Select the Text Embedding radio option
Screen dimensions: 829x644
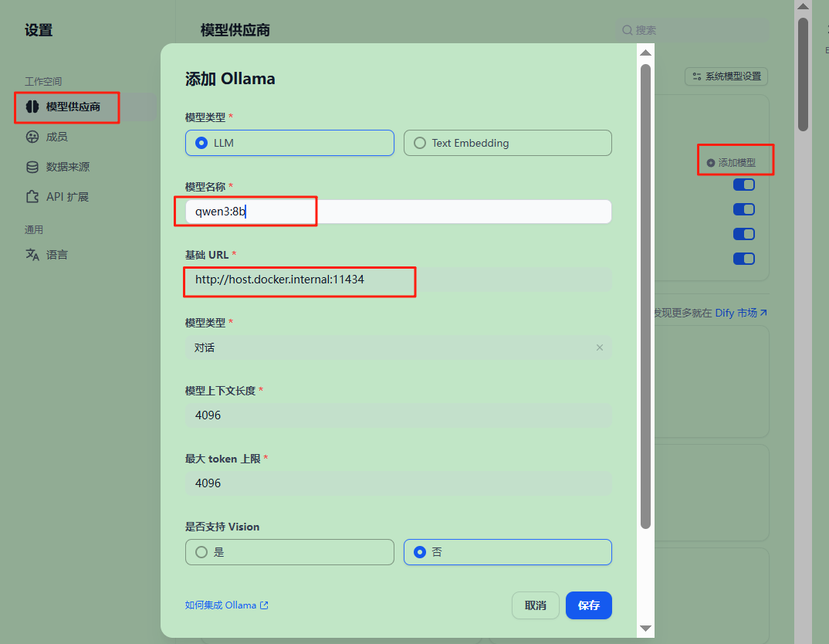coord(508,143)
